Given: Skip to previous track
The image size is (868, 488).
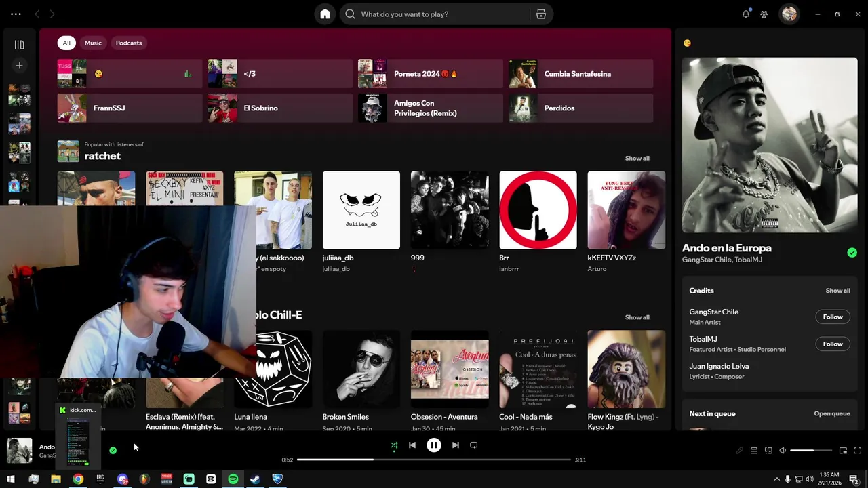Looking at the screenshot, I should coord(412,445).
